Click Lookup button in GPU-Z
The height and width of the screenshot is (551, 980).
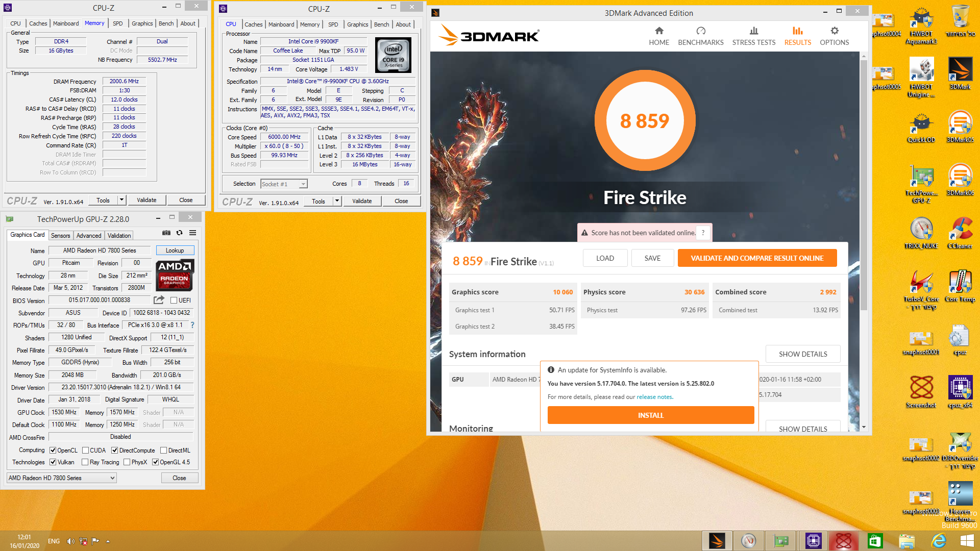[175, 251]
